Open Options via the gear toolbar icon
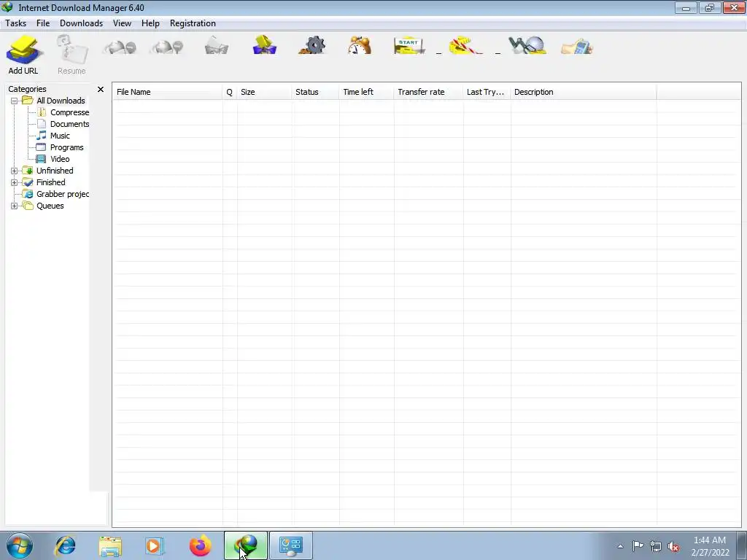 pyautogui.click(x=312, y=46)
